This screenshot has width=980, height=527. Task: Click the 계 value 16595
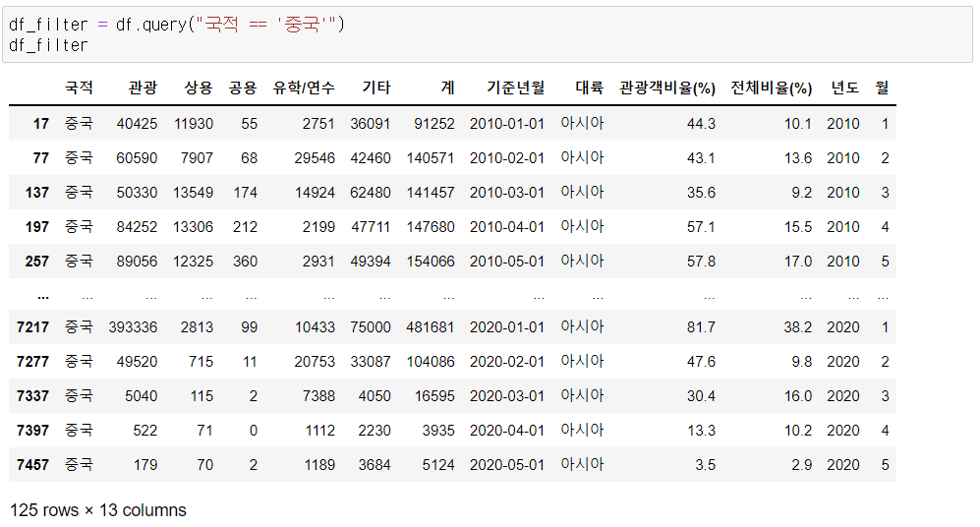(435, 395)
